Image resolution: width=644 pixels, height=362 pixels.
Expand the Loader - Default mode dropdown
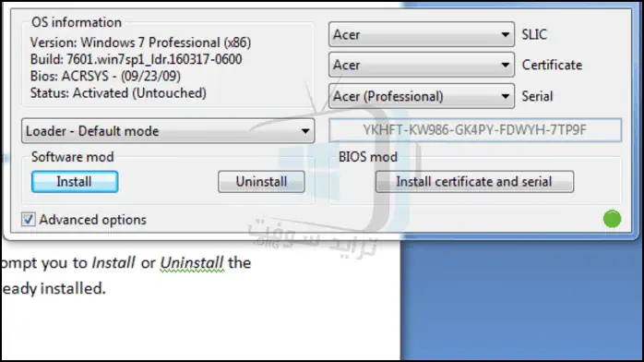pyautogui.click(x=168, y=131)
